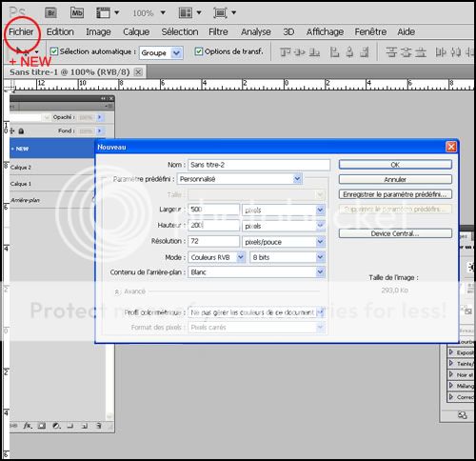The width and height of the screenshot is (476, 461).
Task: Distribute top edges icon
Action: point(391,52)
